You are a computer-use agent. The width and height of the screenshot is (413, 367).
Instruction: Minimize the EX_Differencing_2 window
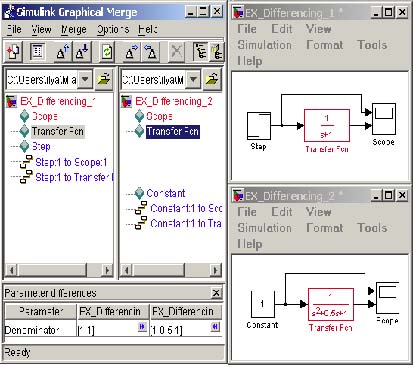pos(376,195)
